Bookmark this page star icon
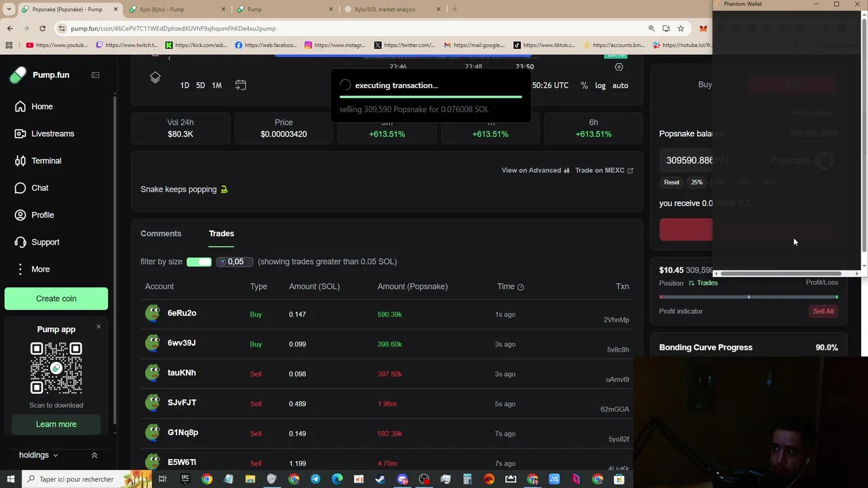This screenshot has width=868, height=488. (680, 28)
